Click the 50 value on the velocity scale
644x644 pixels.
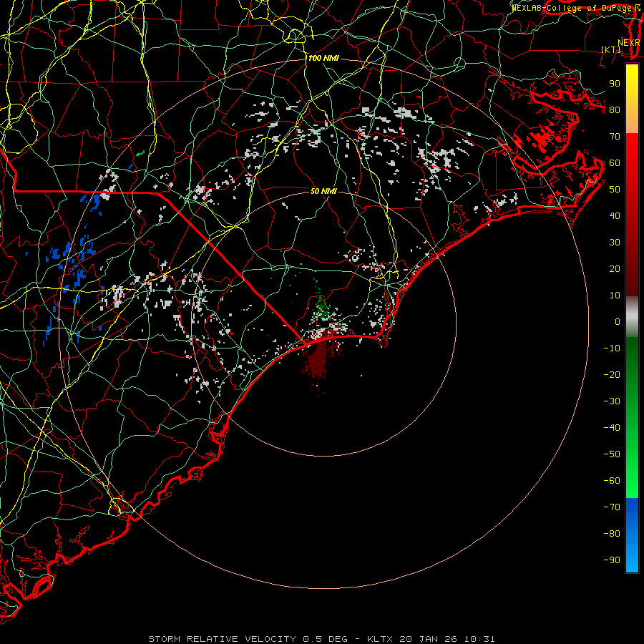[615, 190]
